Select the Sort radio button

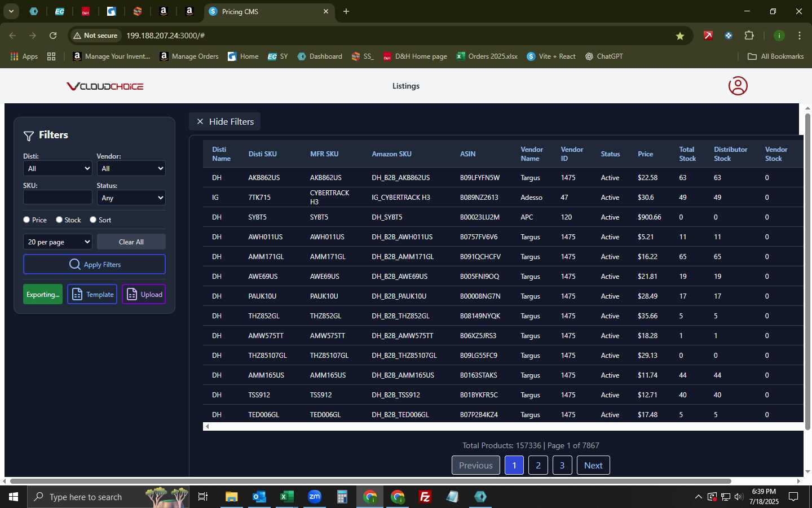(93, 220)
